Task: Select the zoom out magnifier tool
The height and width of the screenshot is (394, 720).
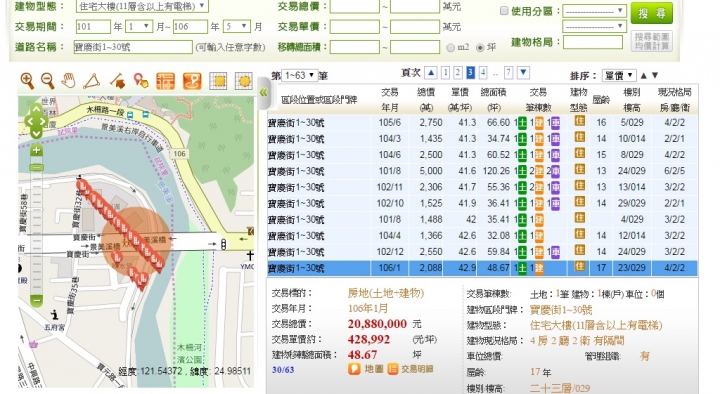Action: click(48, 81)
